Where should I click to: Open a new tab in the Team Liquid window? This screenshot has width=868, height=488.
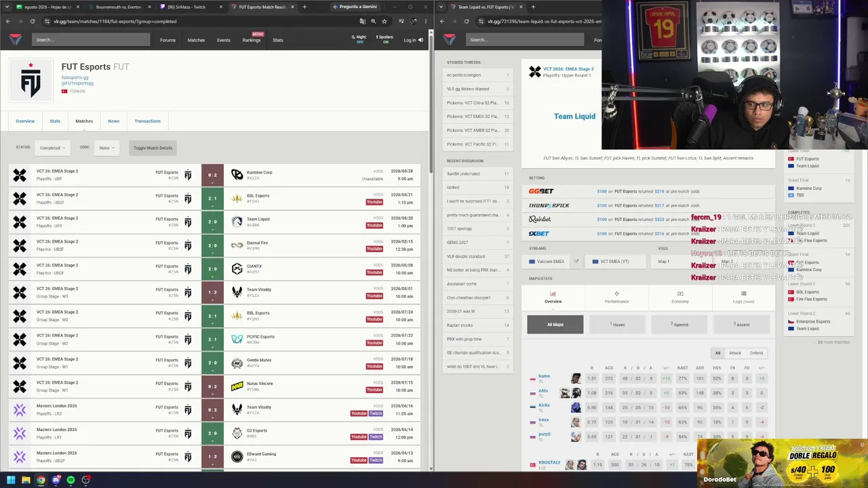533,7
